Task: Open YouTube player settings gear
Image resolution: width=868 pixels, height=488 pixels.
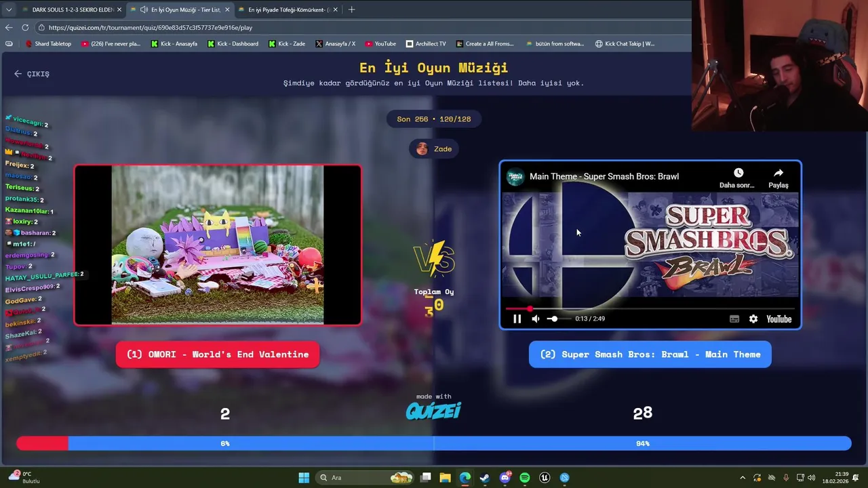Action: tap(753, 319)
